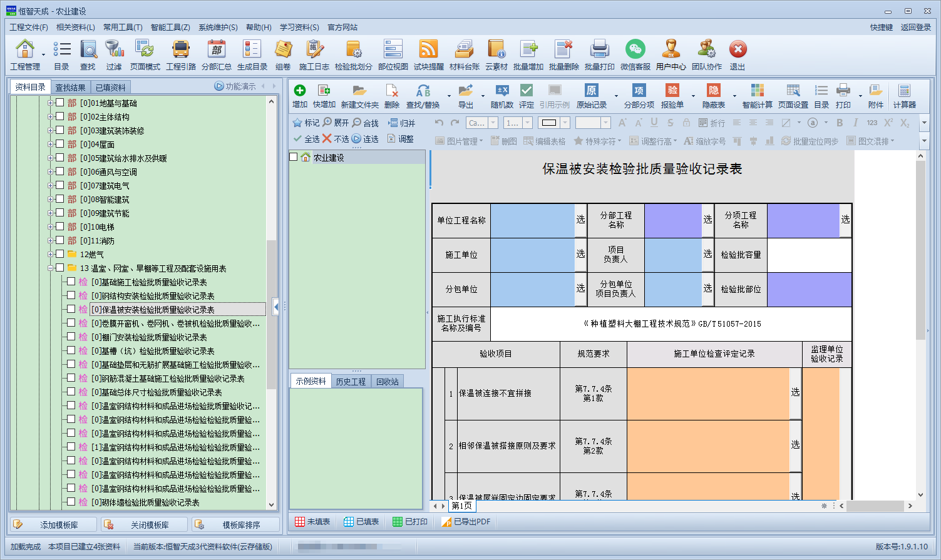941x560 pixels.
Task: Tick checkbox for 基础施工检验批质量验收记录表
Action: [x=71, y=282]
